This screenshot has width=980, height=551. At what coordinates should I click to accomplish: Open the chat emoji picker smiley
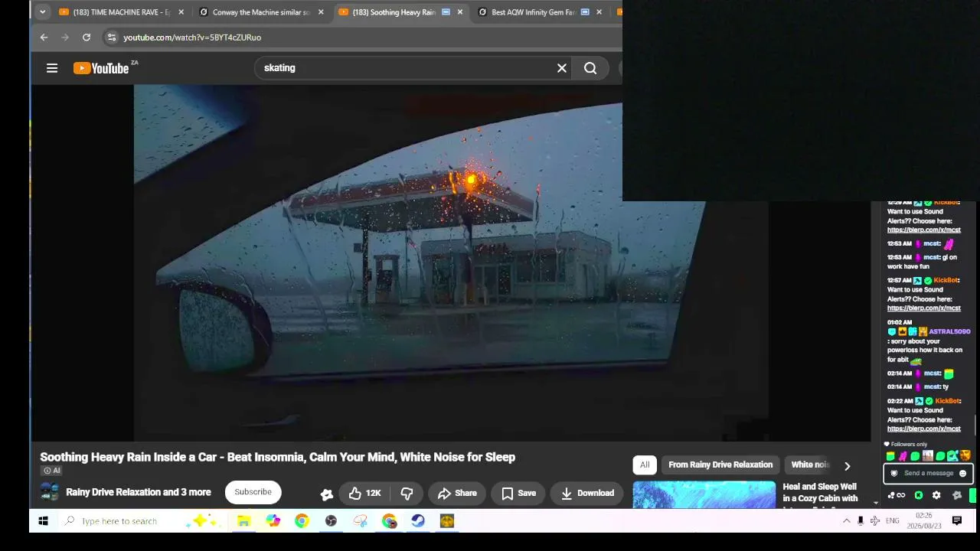(963, 473)
